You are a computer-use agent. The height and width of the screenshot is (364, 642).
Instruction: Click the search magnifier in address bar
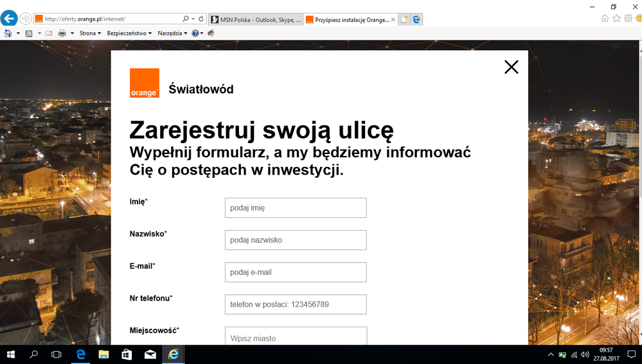186,19
